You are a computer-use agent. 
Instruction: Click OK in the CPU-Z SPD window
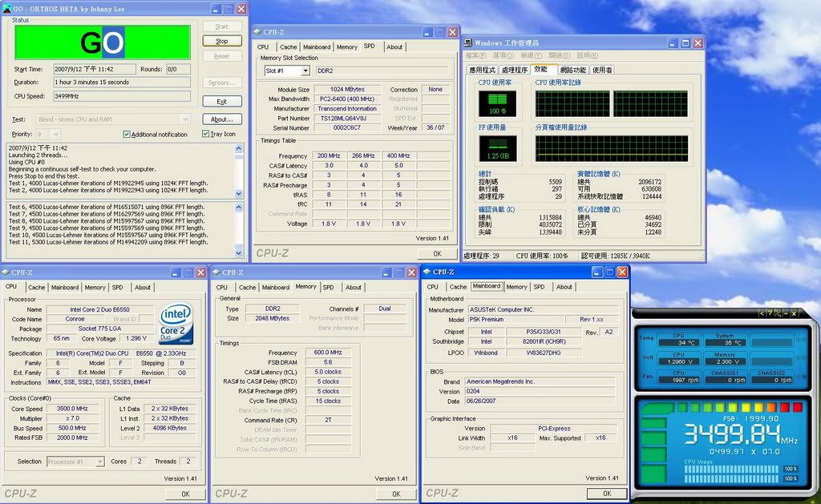tap(437, 254)
